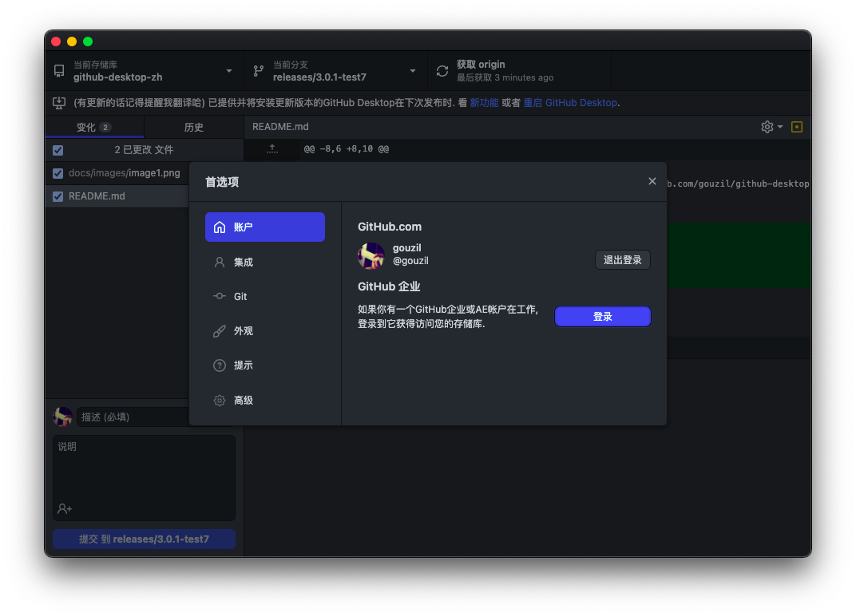
Task: Open the 高级 advanced section
Action: pyautogui.click(x=265, y=400)
